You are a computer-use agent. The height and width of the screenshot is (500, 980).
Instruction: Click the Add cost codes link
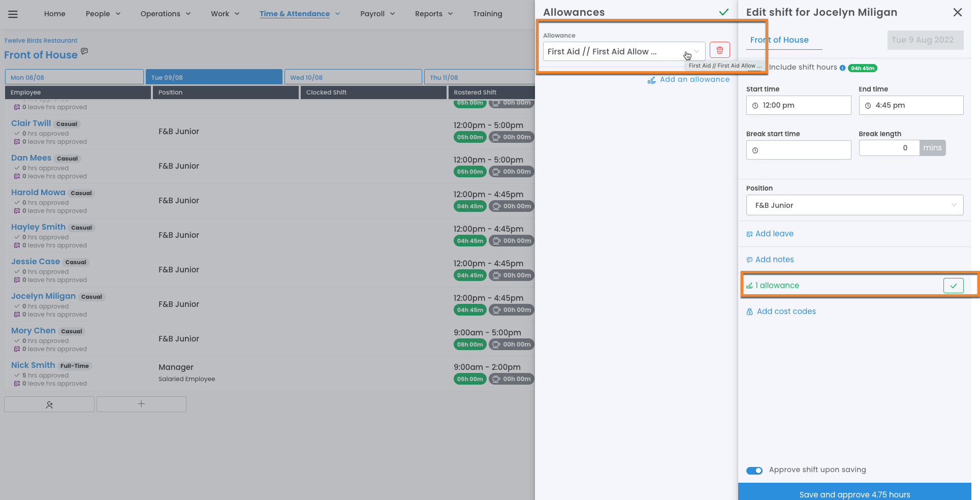pyautogui.click(x=786, y=311)
